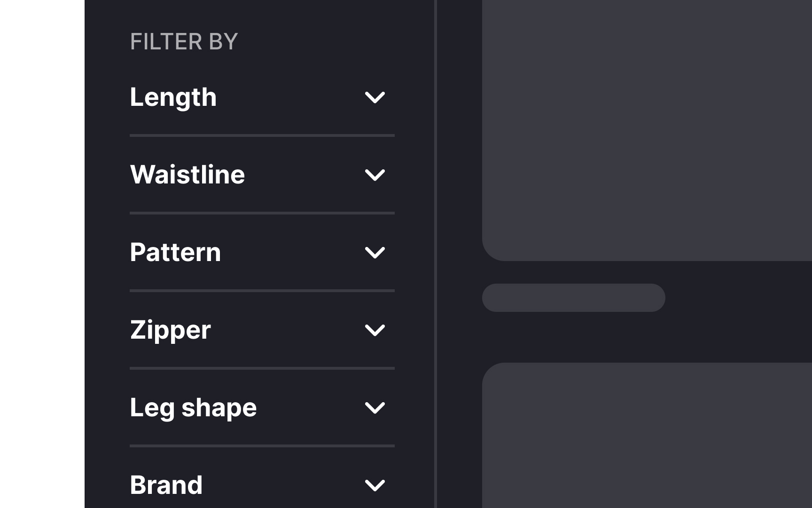Click the chevron next to Leg shape
The image size is (812, 508).
(376, 408)
